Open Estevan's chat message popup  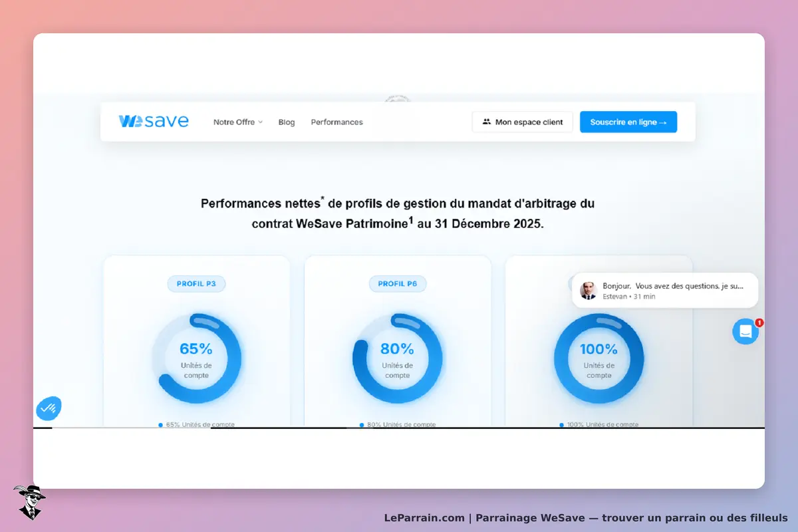click(665, 291)
